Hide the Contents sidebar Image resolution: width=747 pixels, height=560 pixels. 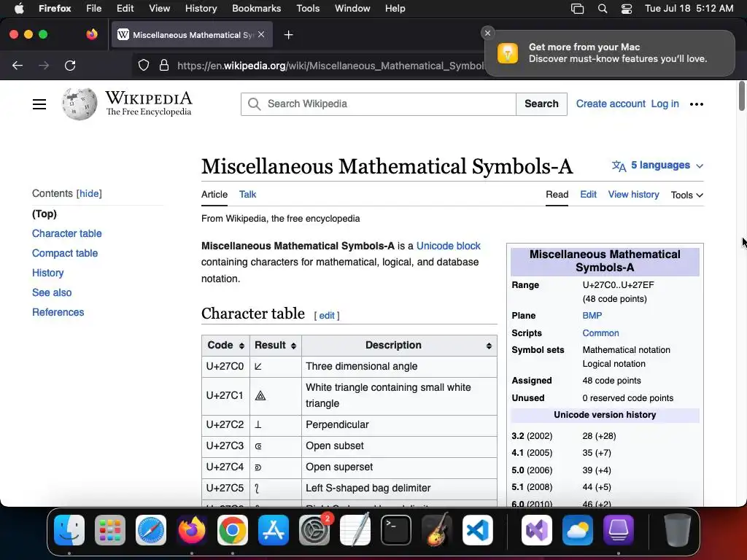[x=89, y=193]
